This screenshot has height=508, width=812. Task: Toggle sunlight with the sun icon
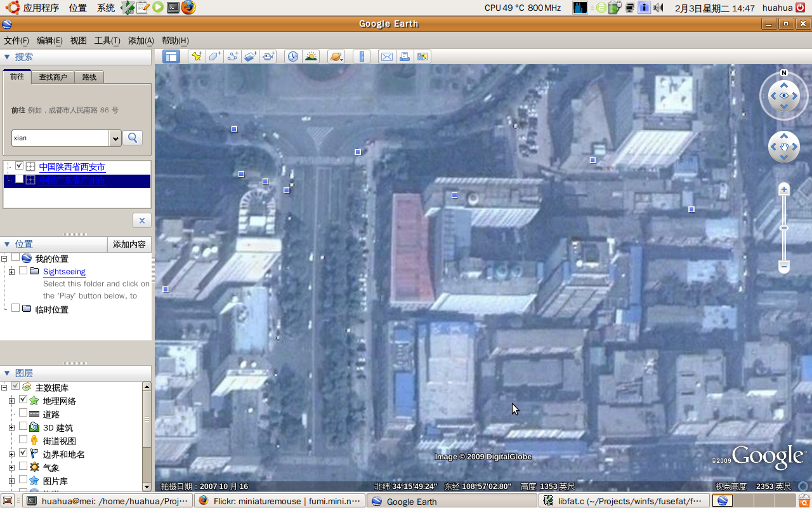point(311,57)
